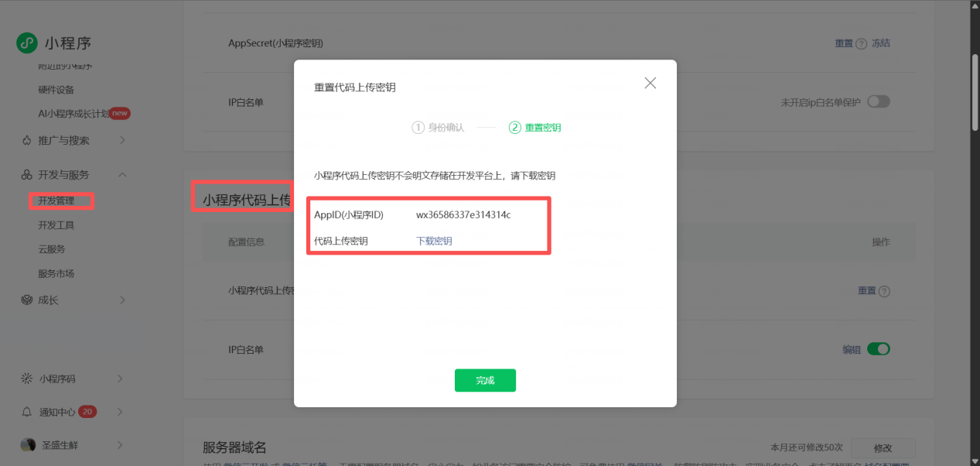Disable the IP白名单 toggle next to 编辑
Image resolution: width=980 pixels, height=466 pixels.
[x=878, y=349]
